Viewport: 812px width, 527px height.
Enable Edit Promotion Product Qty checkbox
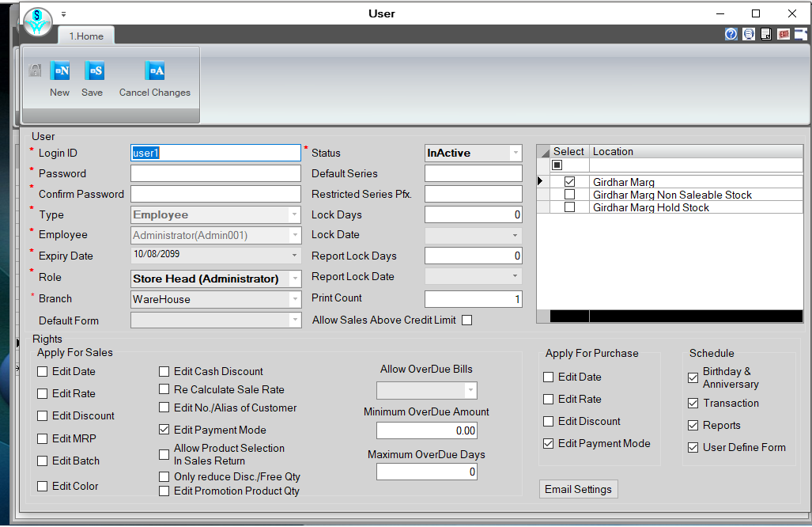[164, 491]
